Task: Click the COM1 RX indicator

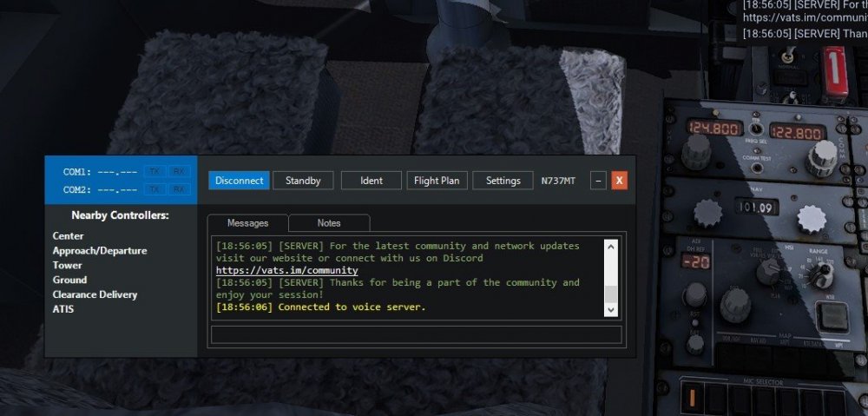Action: 178,172
